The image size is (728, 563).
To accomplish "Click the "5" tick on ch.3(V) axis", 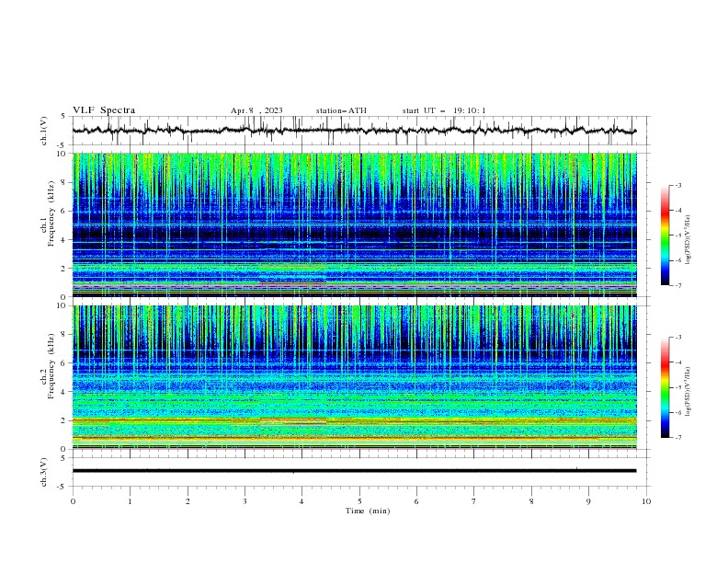I will (63, 458).
